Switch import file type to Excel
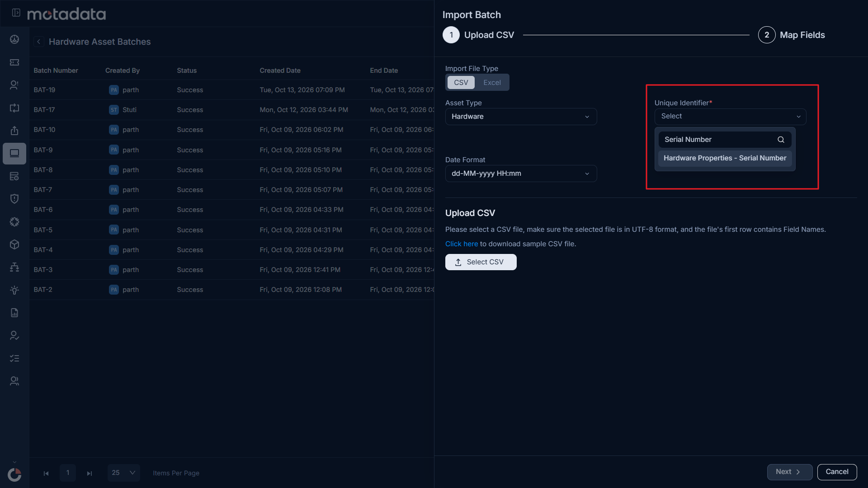 [492, 83]
